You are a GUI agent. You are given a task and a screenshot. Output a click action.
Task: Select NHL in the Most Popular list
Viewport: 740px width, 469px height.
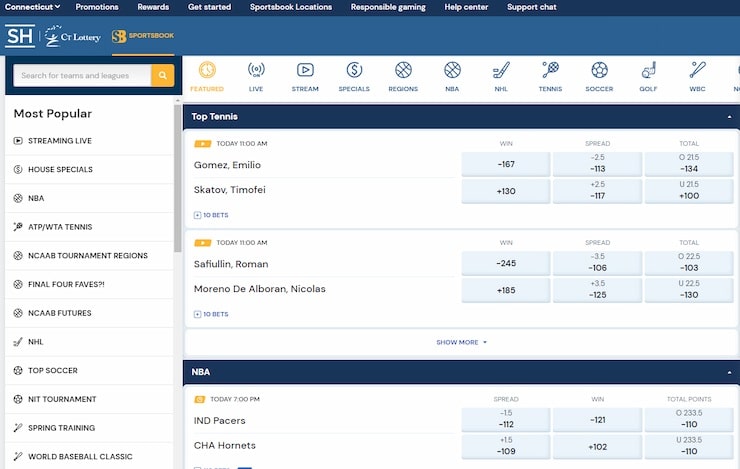[x=89, y=342]
